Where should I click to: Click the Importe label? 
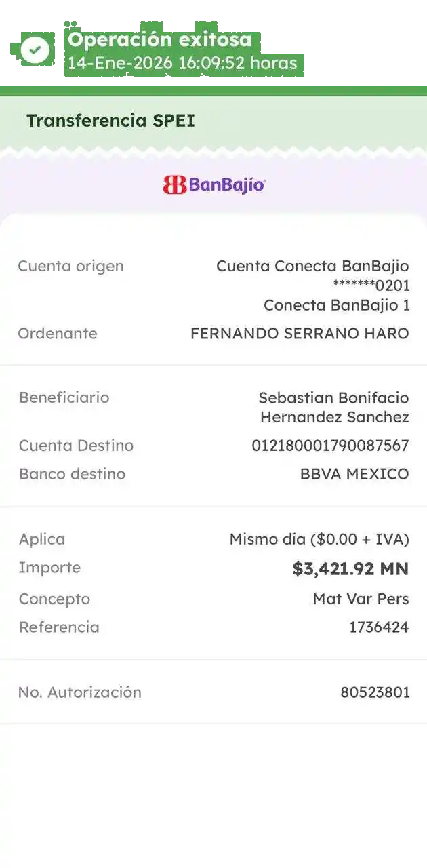pos(49,568)
